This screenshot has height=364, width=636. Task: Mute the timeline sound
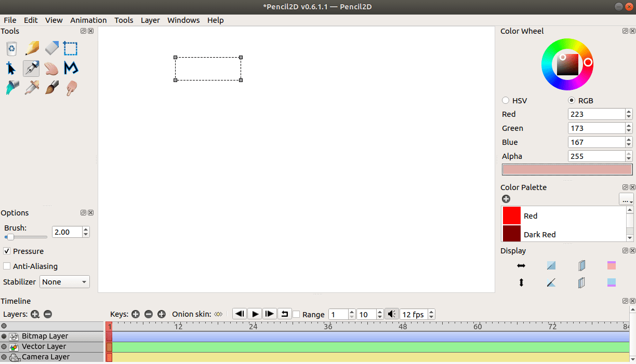(392, 314)
